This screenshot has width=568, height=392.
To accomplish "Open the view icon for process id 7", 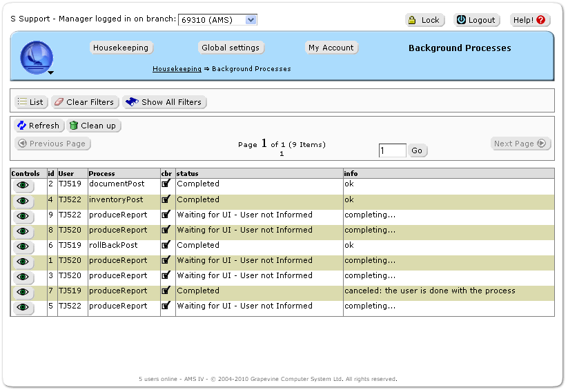I will [x=23, y=292].
